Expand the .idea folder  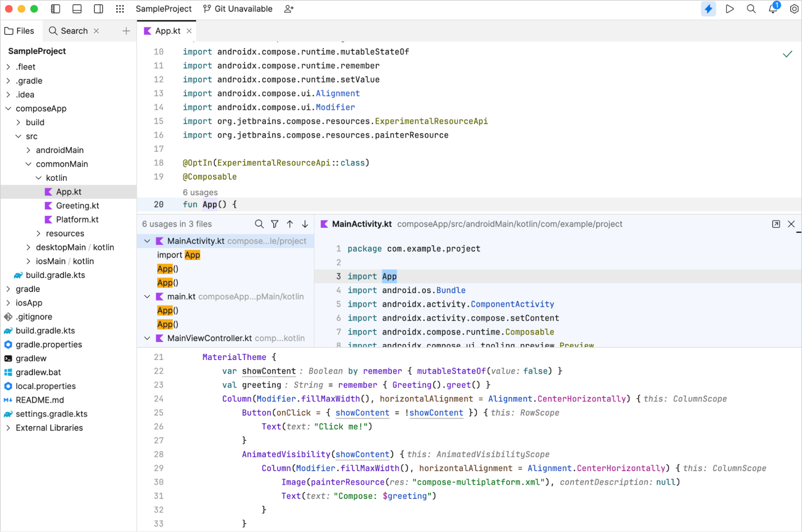pos(8,95)
